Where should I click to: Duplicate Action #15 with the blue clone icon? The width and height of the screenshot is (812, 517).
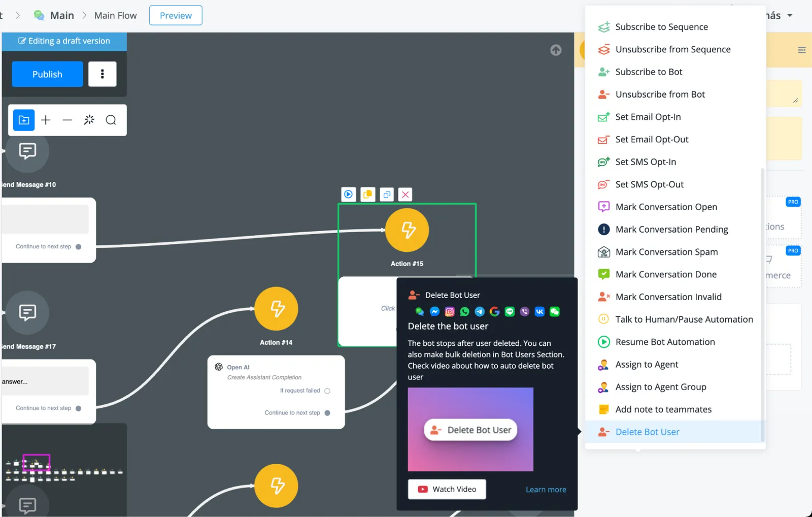[x=387, y=195]
